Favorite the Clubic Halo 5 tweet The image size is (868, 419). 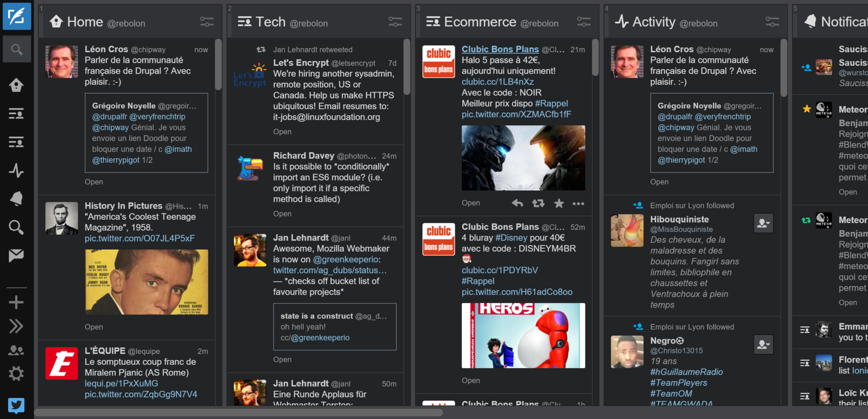559,203
